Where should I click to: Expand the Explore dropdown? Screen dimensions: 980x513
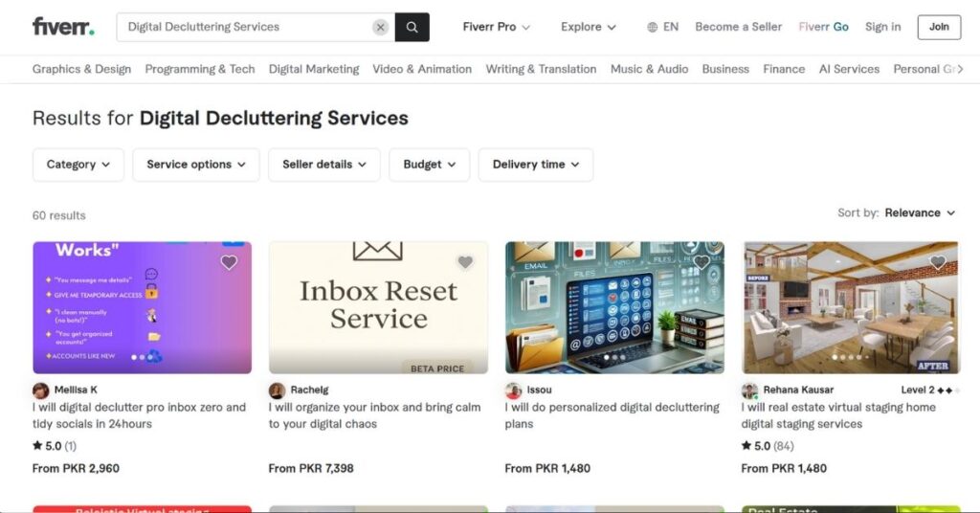coord(589,27)
